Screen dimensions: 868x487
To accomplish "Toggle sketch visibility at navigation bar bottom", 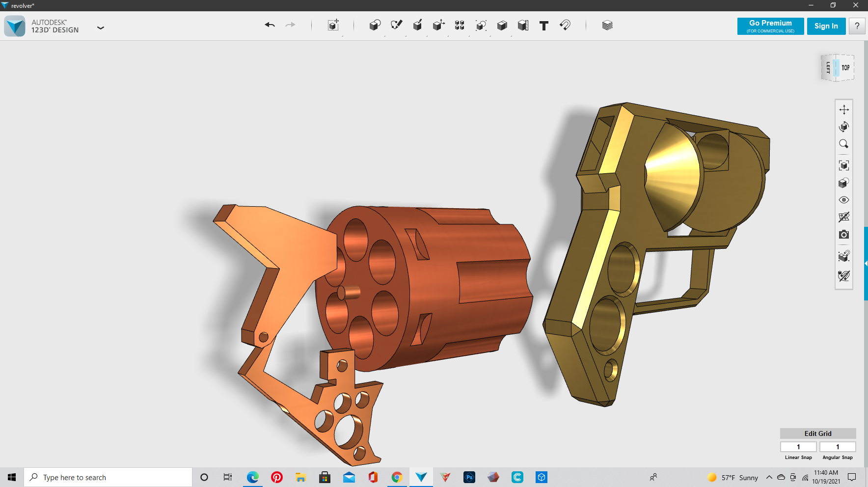I will (x=843, y=276).
